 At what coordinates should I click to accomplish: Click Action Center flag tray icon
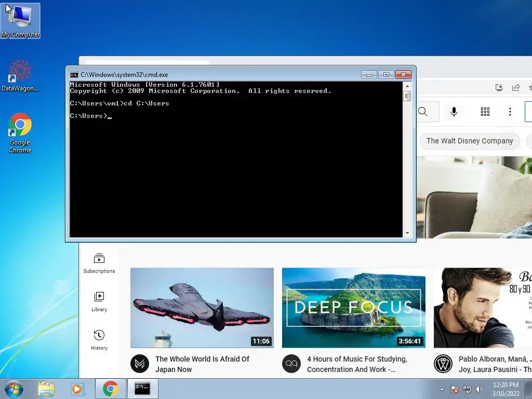point(454,389)
